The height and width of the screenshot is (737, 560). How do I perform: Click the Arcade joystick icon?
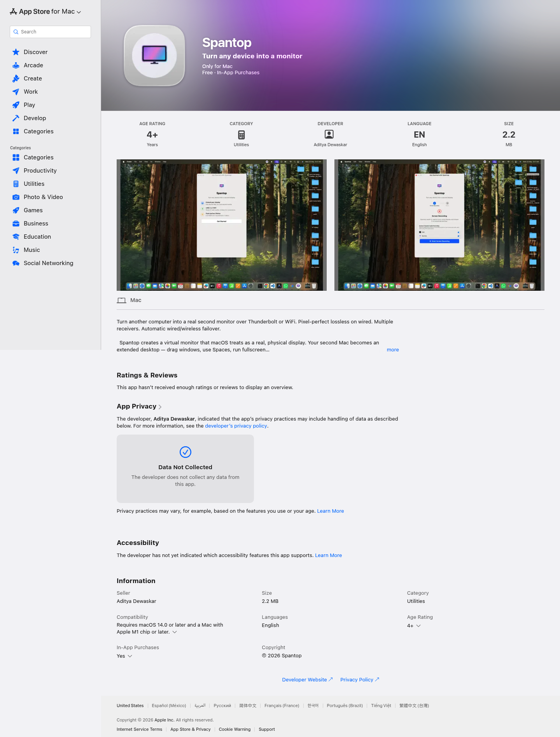[x=16, y=65]
